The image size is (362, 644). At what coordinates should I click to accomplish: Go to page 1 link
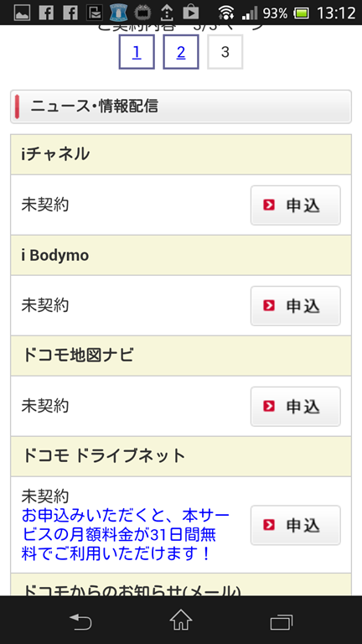pyautogui.click(x=137, y=52)
